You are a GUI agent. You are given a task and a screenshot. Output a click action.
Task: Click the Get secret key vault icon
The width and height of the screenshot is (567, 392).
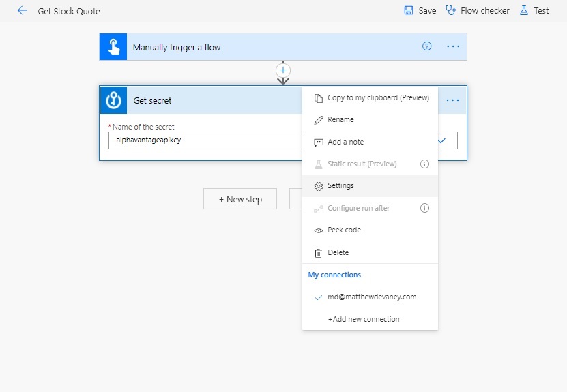tap(113, 100)
